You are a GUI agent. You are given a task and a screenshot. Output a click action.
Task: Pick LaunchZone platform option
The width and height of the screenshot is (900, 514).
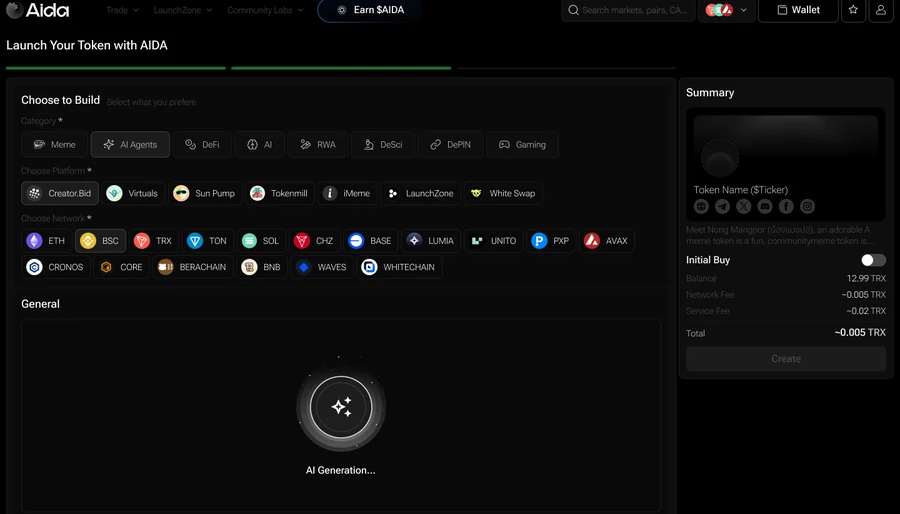(x=420, y=193)
